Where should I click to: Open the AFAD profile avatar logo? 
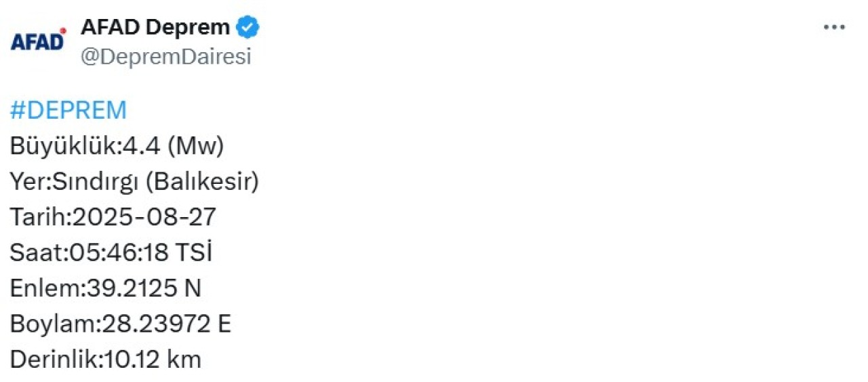coord(39,40)
